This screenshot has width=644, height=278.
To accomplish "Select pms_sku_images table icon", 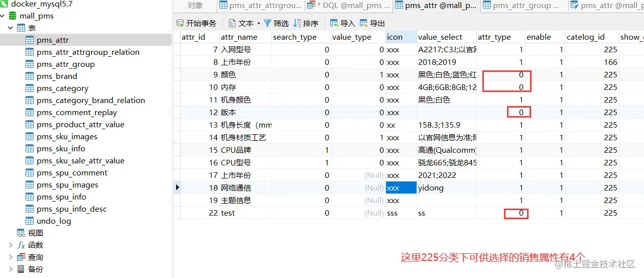I will pyautogui.click(x=30, y=137).
